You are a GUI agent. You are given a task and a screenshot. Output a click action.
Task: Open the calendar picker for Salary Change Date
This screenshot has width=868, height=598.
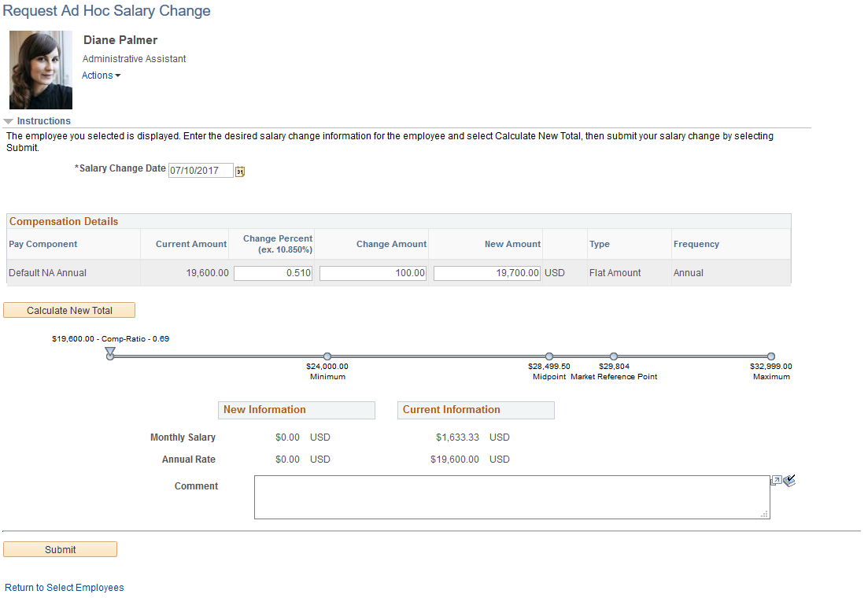(x=240, y=171)
